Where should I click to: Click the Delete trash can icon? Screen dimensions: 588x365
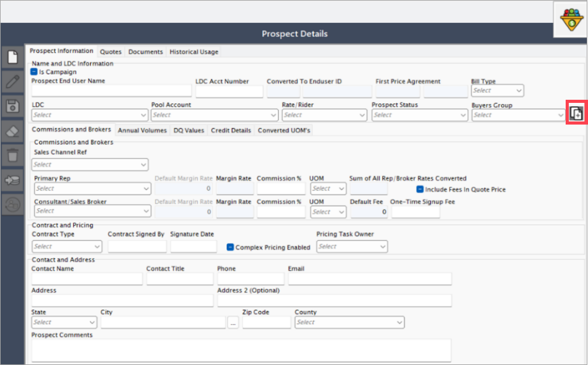tap(12, 156)
